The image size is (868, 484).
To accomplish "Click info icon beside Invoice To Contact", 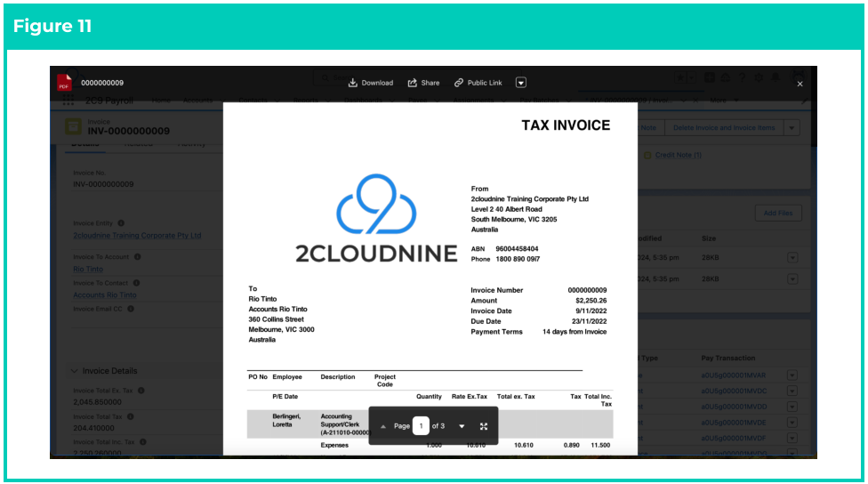I will (136, 283).
